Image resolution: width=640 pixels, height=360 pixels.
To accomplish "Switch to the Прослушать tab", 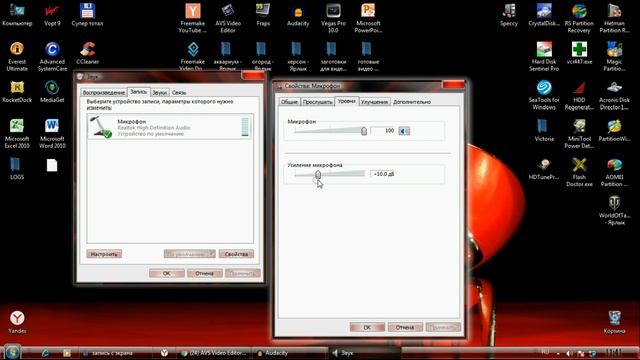I will pos(318,102).
